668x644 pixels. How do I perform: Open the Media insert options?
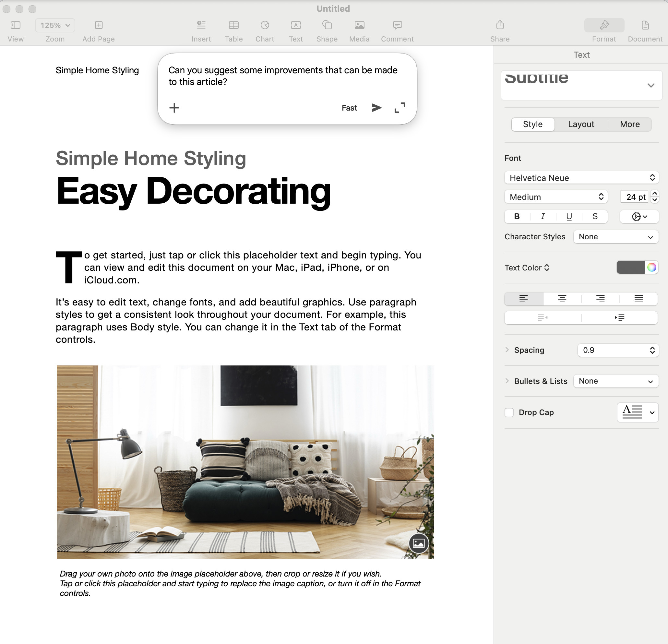click(359, 30)
